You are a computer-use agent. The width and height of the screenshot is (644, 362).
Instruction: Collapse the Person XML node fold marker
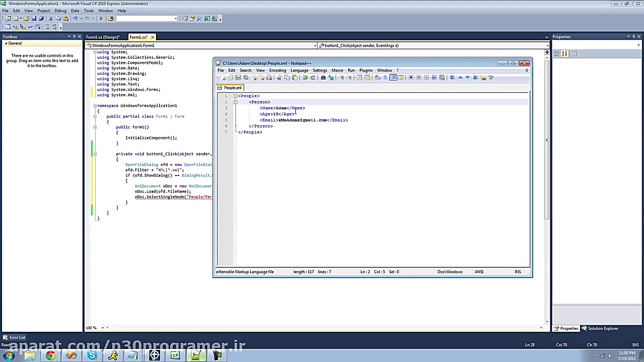pos(235,102)
